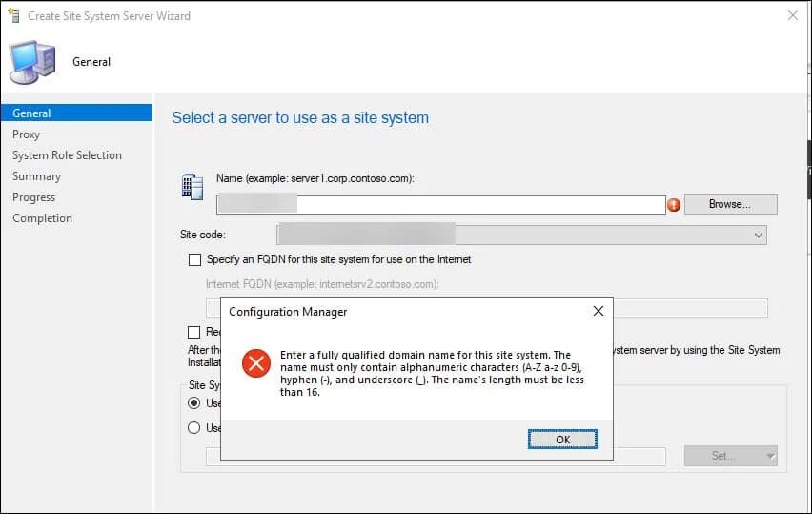Select the Summary wizard step
The width and height of the screenshot is (812, 514).
[36, 176]
